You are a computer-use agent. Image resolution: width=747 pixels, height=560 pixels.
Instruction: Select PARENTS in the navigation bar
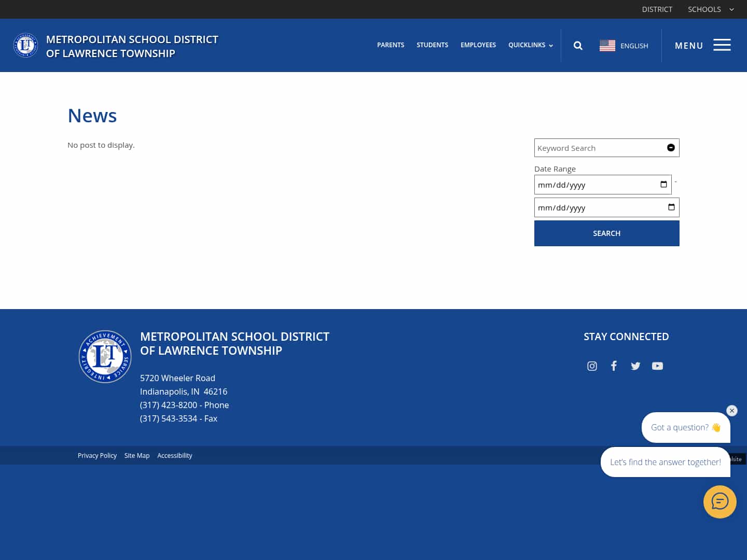[x=391, y=45]
